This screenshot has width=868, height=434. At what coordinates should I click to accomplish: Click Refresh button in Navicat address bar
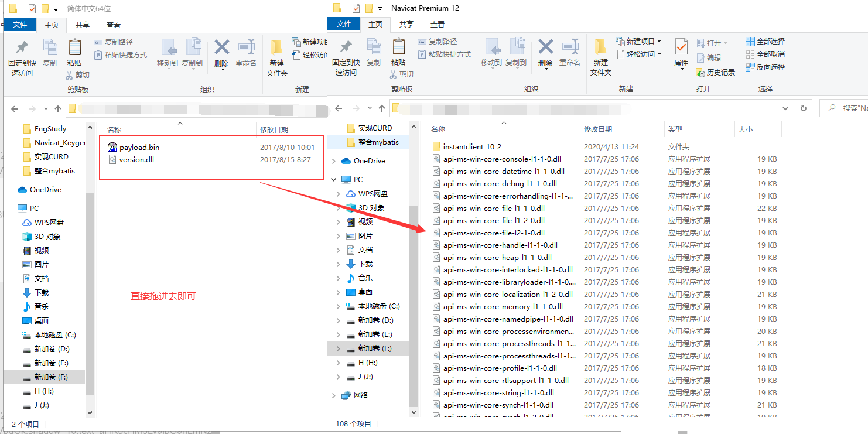pyautogui.click(x=803, y=108)
